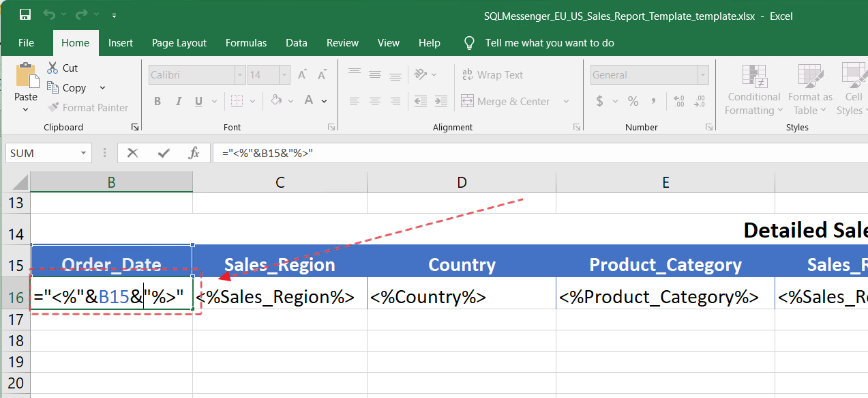The width and height of the screenshot is (868, 398).
Task: Select the Merge & Center icon
Action: pyautogui.click(x=468, y=101)
